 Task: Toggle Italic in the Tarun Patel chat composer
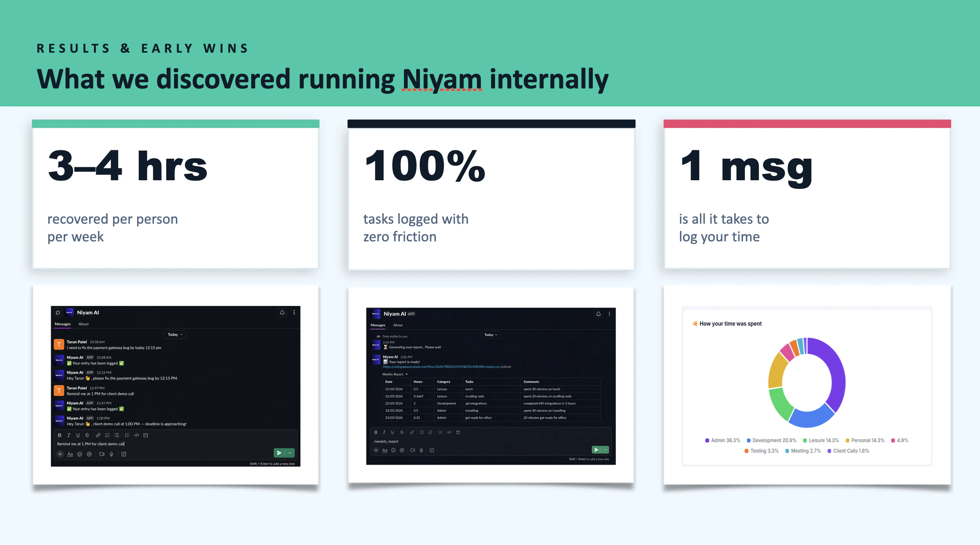(69, 435)
